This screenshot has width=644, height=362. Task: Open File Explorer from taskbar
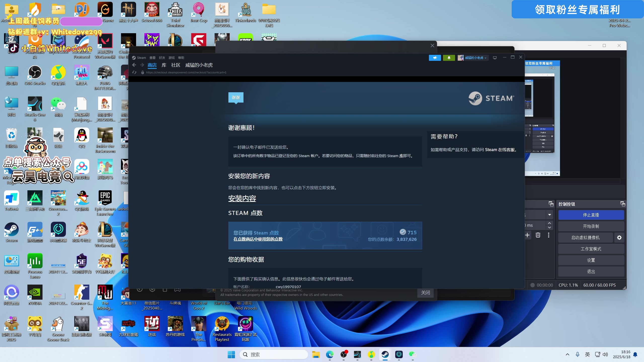[x=316, y=355]
